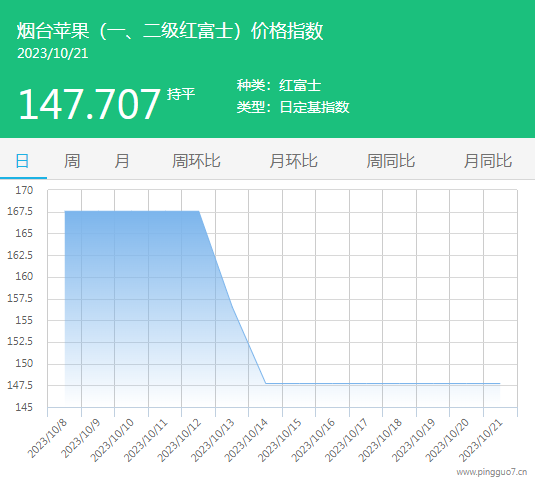The height and width of the screenshot is (482, 535).
Task: Select the 日 daily tab
Action: click(23, 161)
